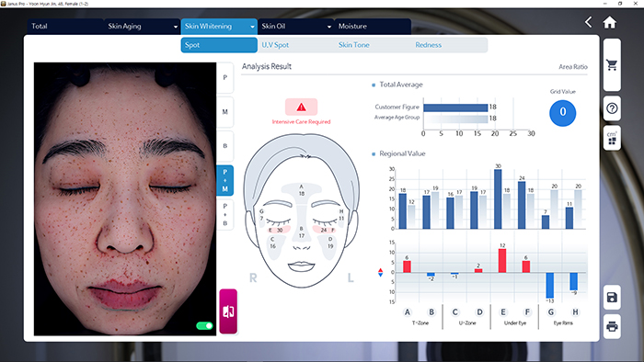Select the P+M image mode
644x362 pixels.
coord(225,180)
